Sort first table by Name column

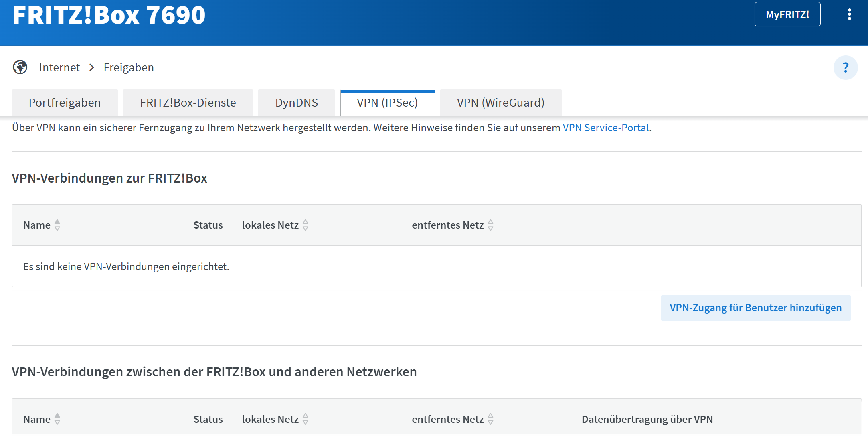pos(57,225)
